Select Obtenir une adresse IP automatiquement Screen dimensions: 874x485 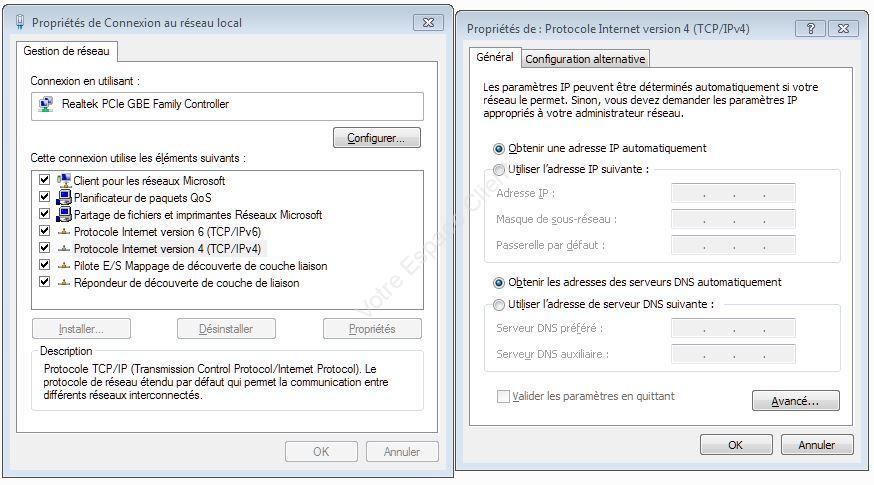coord(499,148)
